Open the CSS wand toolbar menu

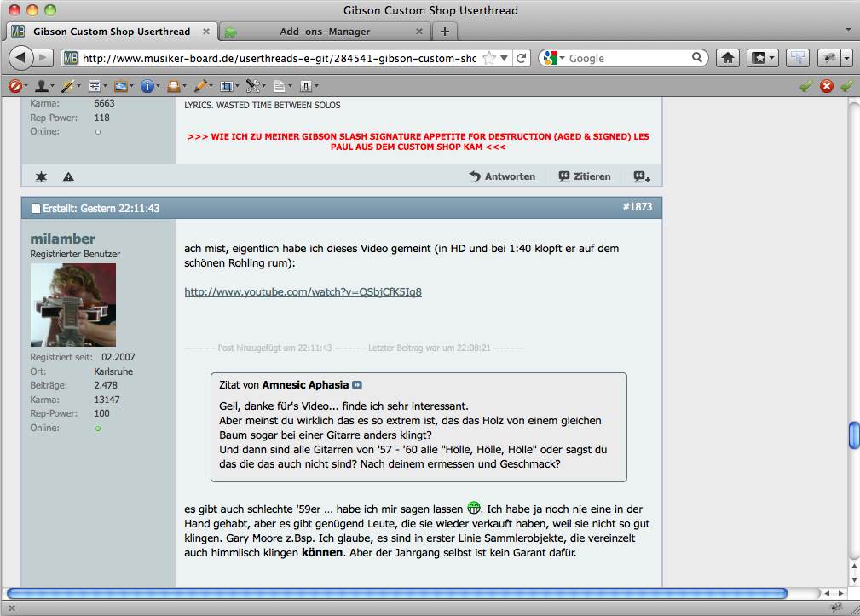70,86
